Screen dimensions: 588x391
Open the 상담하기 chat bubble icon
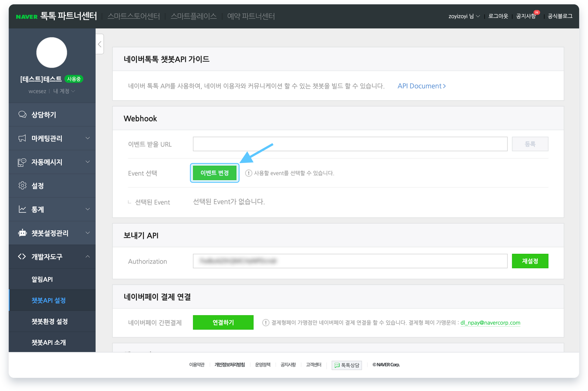22,115
